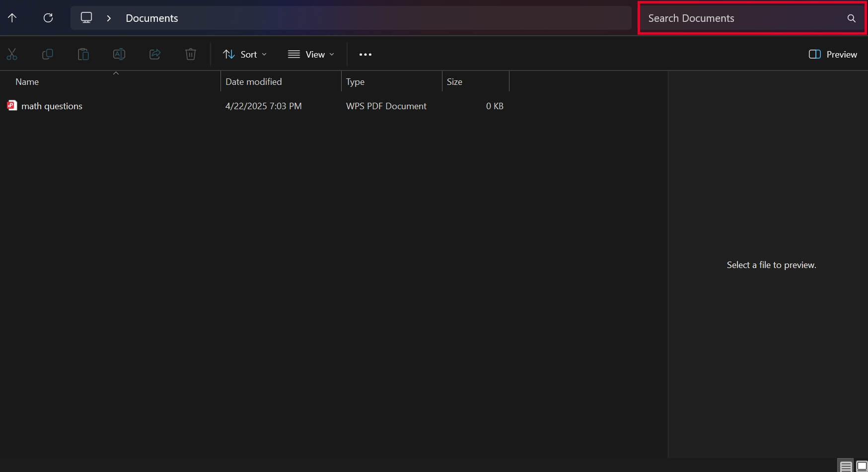Click the search magnifier icon
The image size is (868, 472).
point(852,18)
